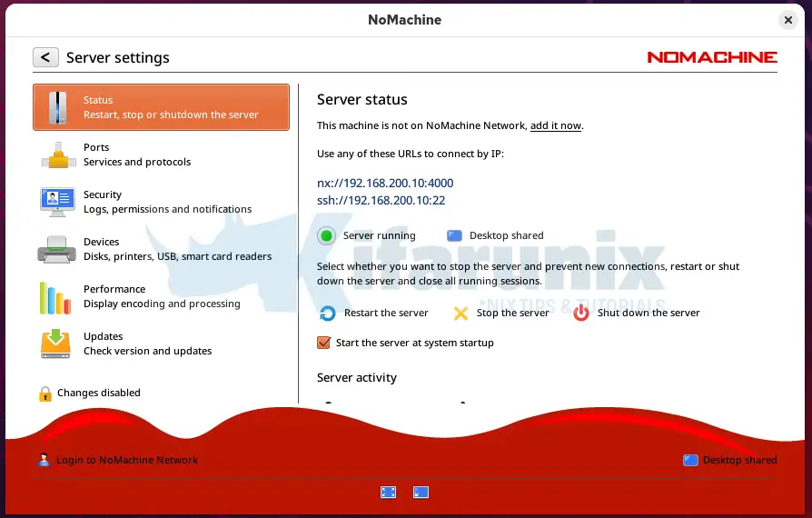The image size is (812, 518).
Task: Click the Devices printer icon
Action: [x=56, y=249]
